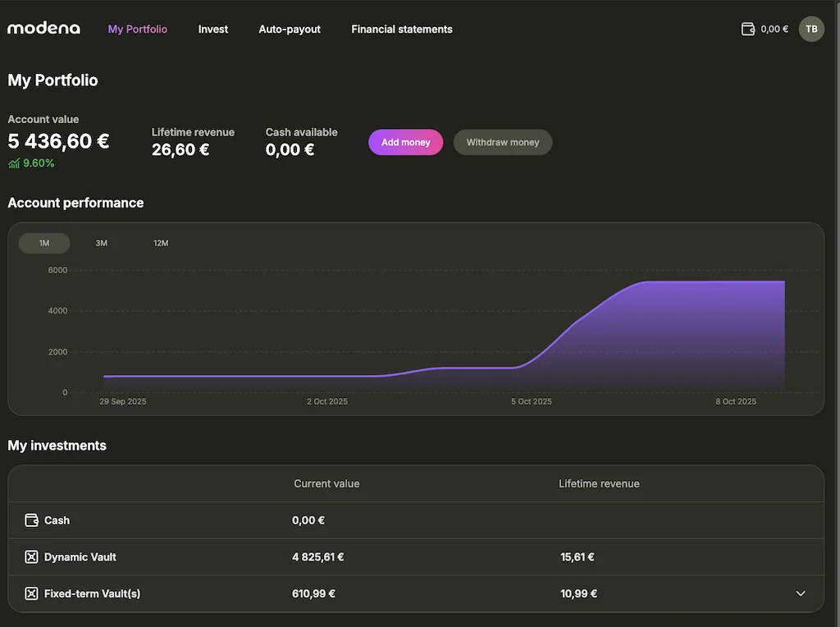The width and height of the screenshot is (840, 627).
Task: Switch to My Portfolio
Action: click(x=137, y=29)
